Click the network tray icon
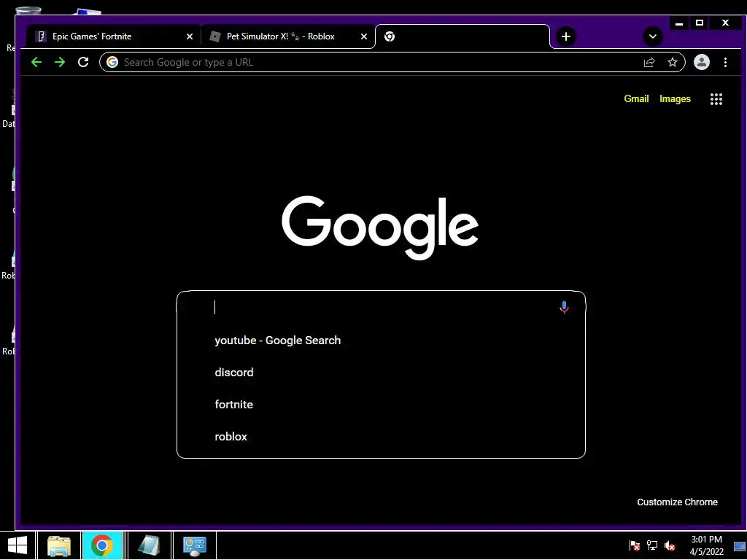This screenshot has height=560, width=747. coord(651,545)
